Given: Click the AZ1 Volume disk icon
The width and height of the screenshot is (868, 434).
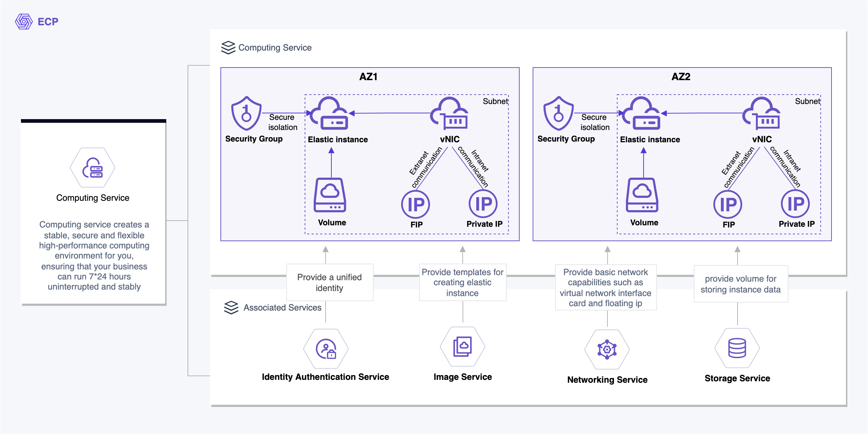Looking at the screenshot, I should 330,195.
